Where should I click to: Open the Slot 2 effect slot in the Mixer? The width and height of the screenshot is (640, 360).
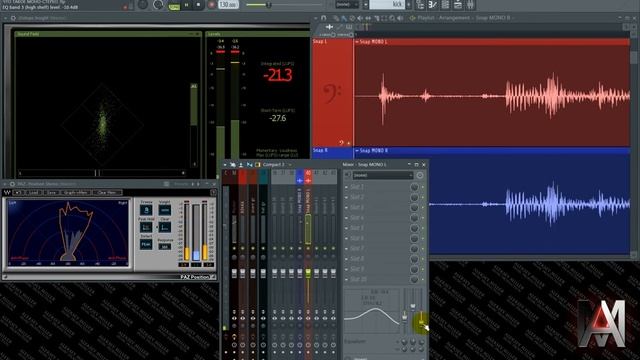pyautogui.click(x=378, y=197)
